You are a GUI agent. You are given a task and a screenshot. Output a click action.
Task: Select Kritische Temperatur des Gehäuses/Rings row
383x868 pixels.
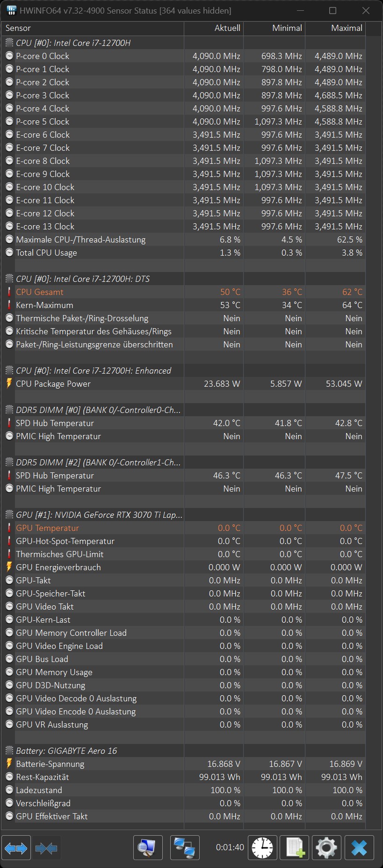click(183, 331)
